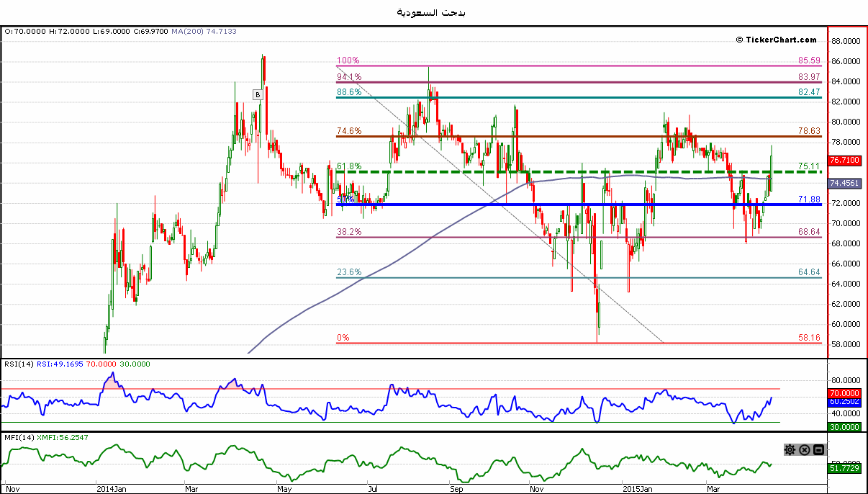Image resolution: width=868 pixels, height=494 pixels.
Task: Select the MFI(14) panel label
Action: (x=18, y=437)
